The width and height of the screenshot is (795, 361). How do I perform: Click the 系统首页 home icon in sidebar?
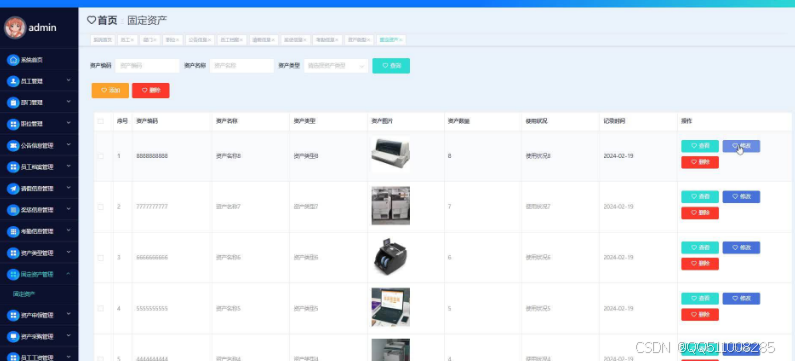pyautogui.click(x=13, y=60)
